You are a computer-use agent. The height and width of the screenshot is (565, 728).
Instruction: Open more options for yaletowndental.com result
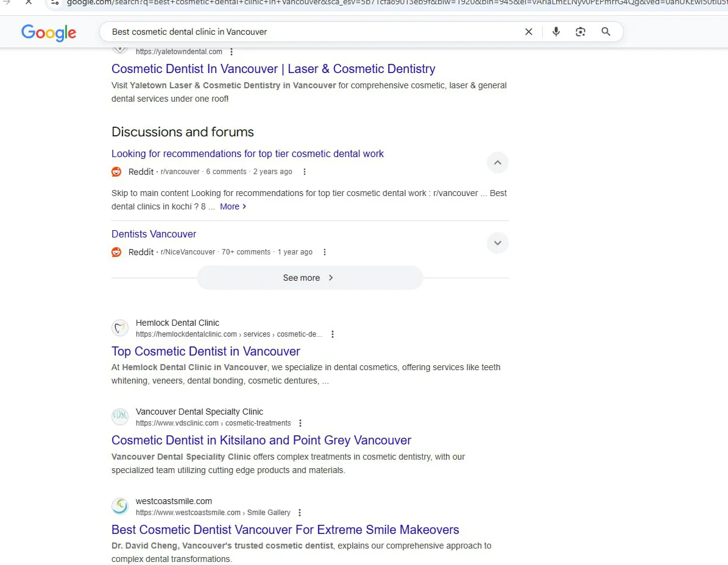point(231,52)
